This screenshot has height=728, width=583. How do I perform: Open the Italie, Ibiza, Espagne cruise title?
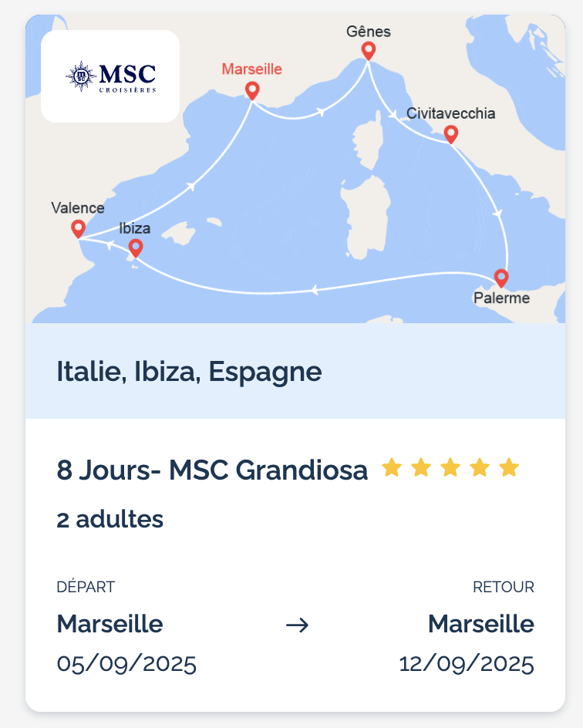[189, 372]
